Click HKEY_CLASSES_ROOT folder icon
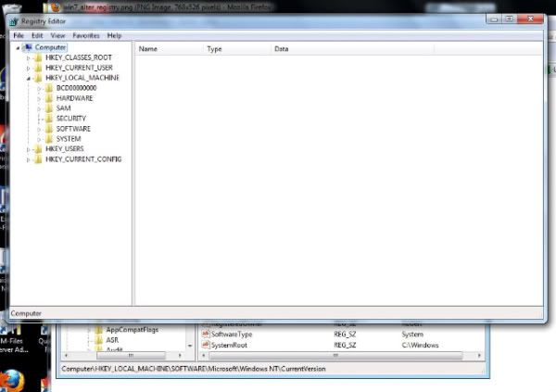The image size is (556, 392). (38, 57)
